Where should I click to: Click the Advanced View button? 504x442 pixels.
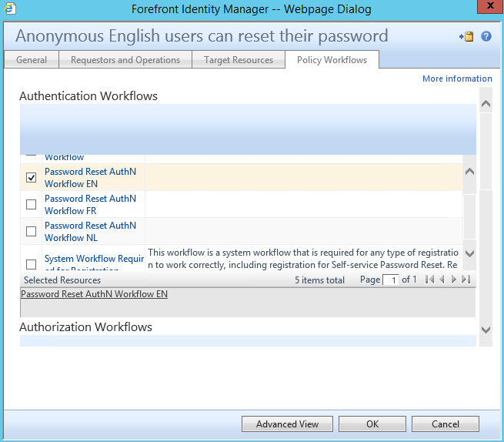click(x=287, y=424)
